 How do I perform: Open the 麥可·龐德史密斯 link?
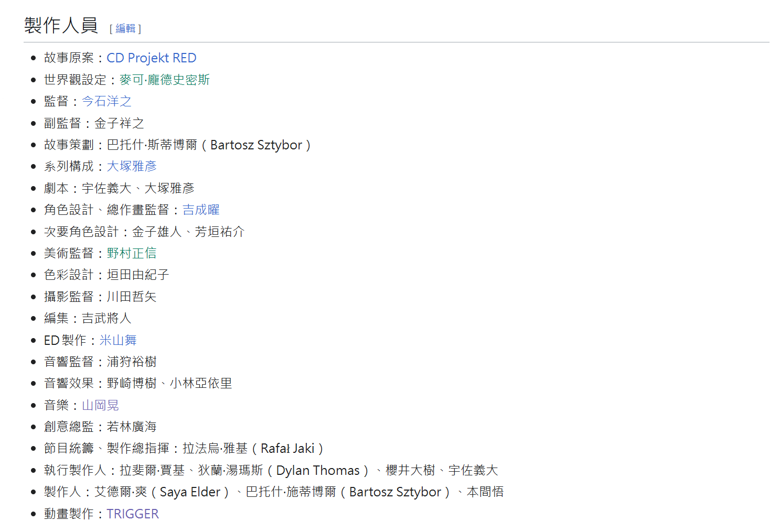(165, 80)
